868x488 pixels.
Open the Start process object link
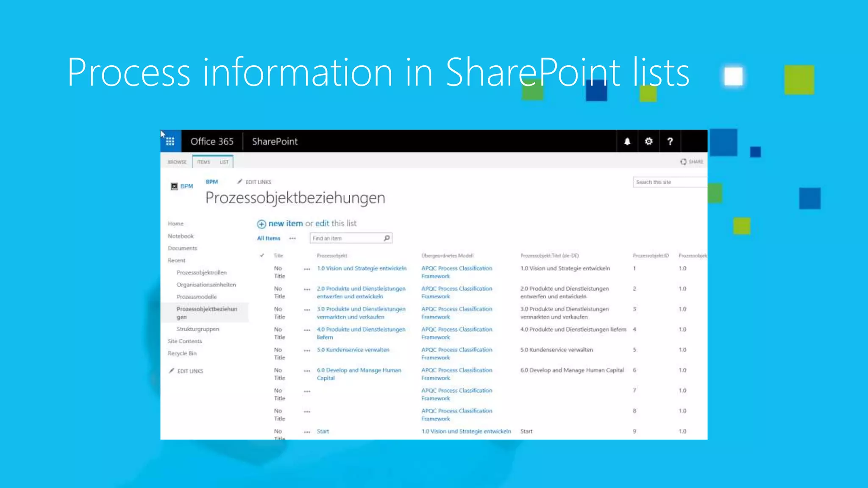(x=323, y=431)
